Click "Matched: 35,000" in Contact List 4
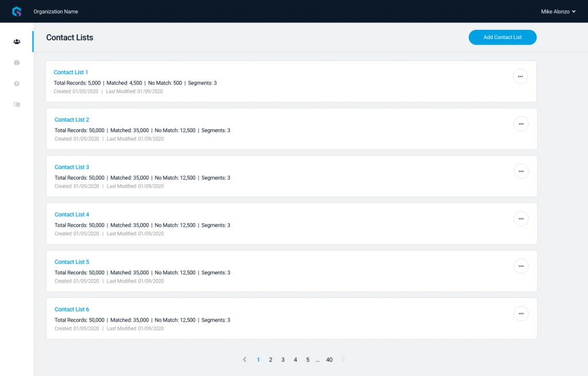The width and height of the screenshot is (588, 376). pyautogui.click(x=130, y=225)
